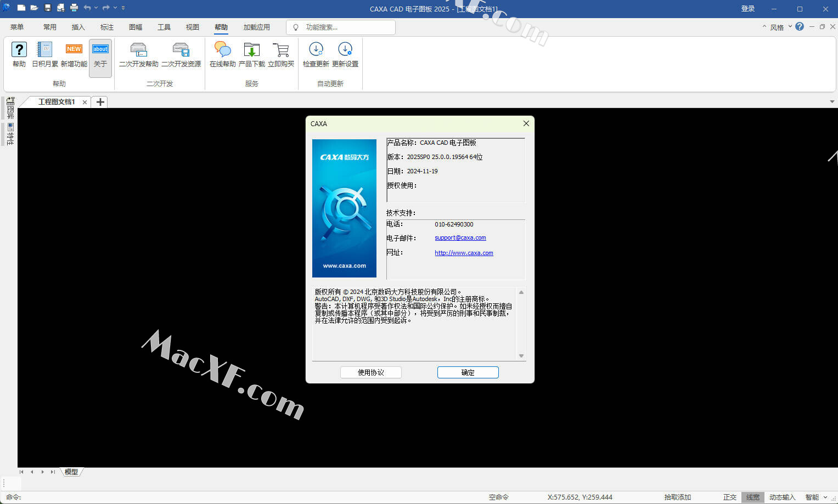Click the Undo arrow icon

(x=87, y=8)
